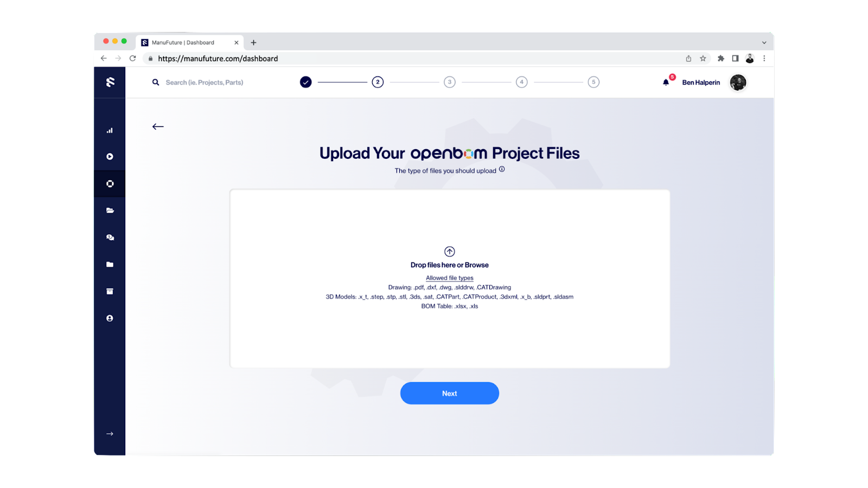The height and width of the screenshot is (488, 868).
Task: Click the search magnifier icon
Action: (156, 82)
